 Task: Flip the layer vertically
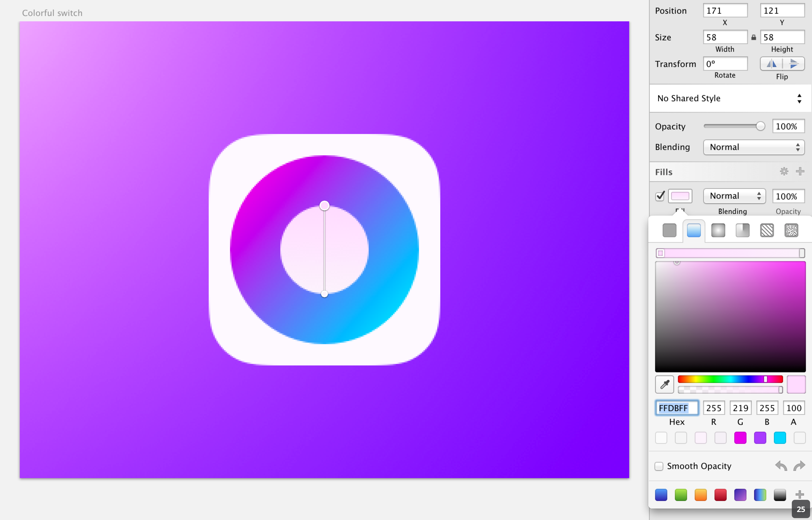pyautogui.click(x=793, y=64)
